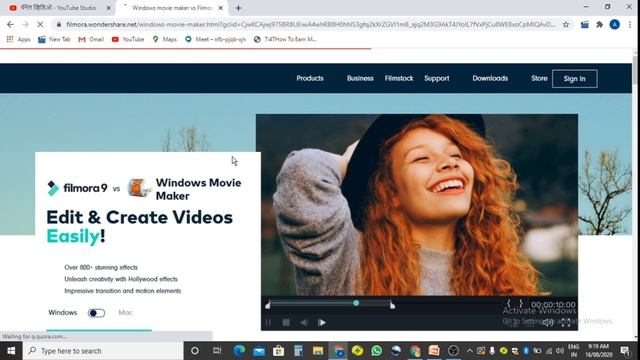The height and width of the screenshot is (360, 640).
Task: Open the Support menu
Action: pos(436,78)
